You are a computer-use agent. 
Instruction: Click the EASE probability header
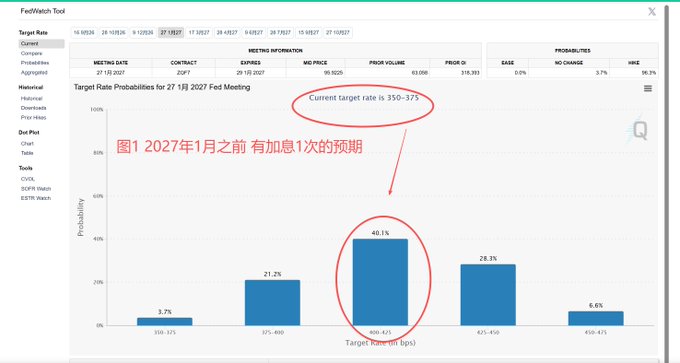point(507,63)
